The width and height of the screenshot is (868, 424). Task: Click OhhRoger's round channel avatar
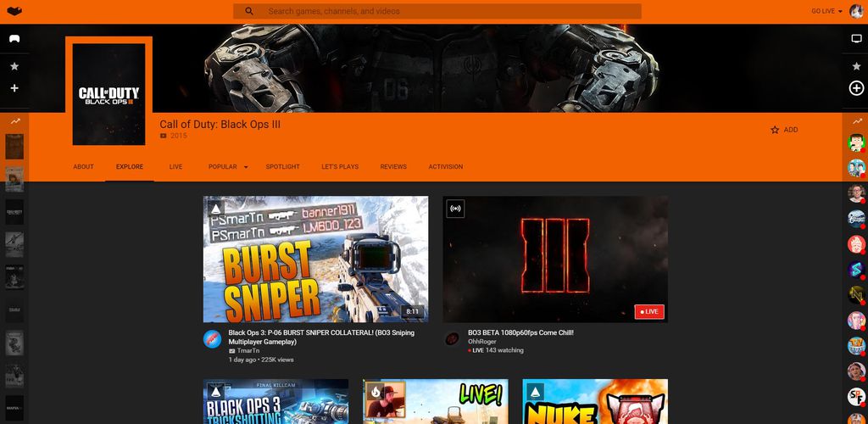[x=453, y=338]
